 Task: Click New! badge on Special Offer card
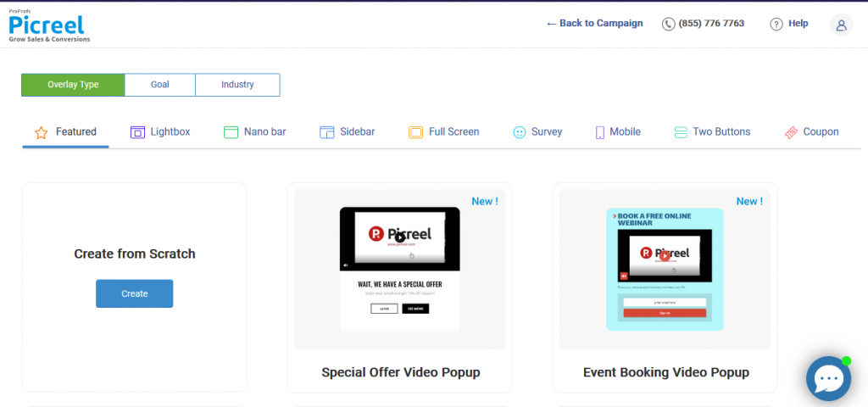point(485,202)
